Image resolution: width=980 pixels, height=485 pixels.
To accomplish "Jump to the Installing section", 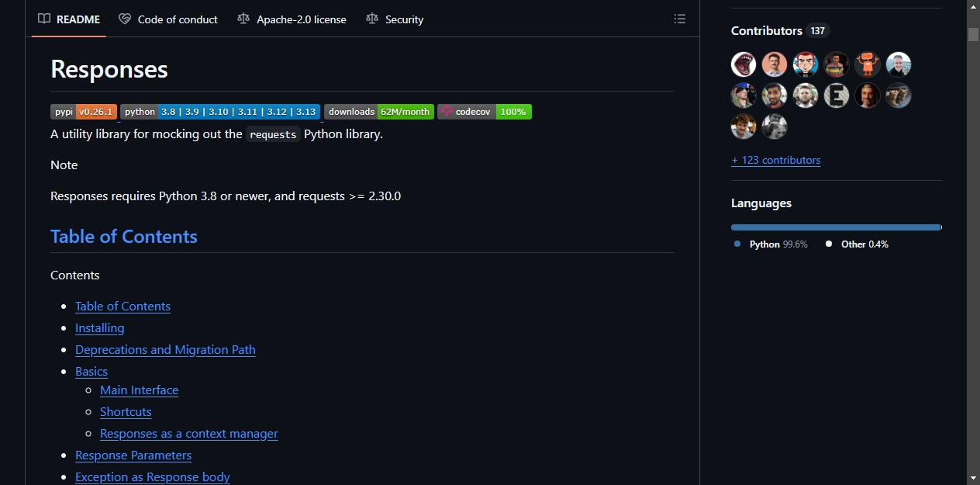I will pos(99,328).
